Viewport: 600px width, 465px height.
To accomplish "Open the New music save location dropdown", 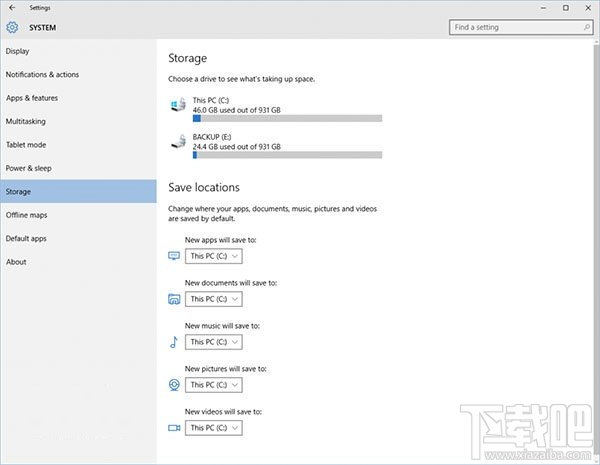I will click(214, 342).
